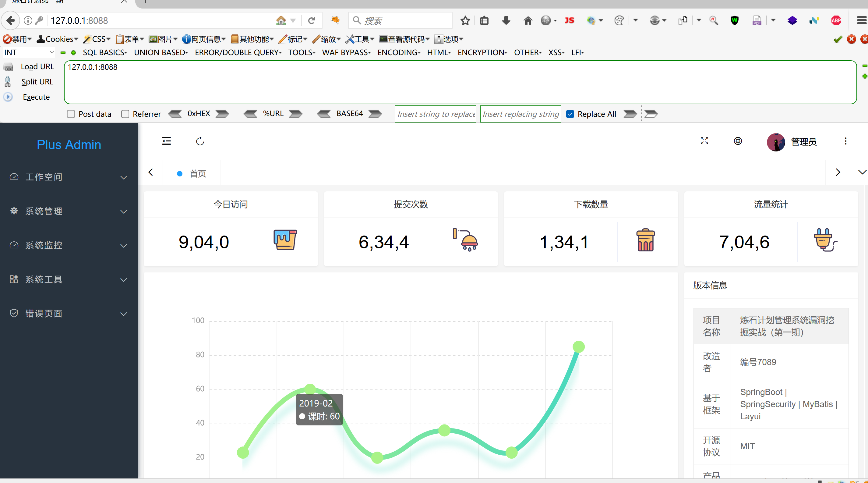The height and width of the screenshot is (483, 868).
Task: Open the UNION BASED menu
Action: 161,53
